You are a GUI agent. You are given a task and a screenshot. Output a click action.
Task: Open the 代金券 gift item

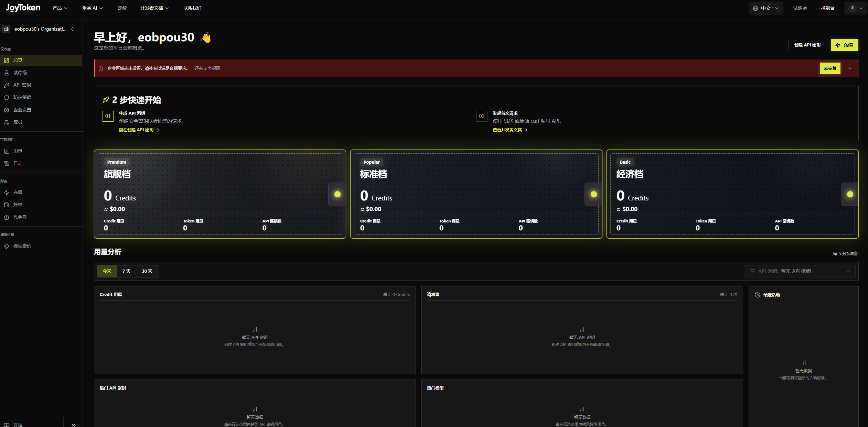(41, 217)
